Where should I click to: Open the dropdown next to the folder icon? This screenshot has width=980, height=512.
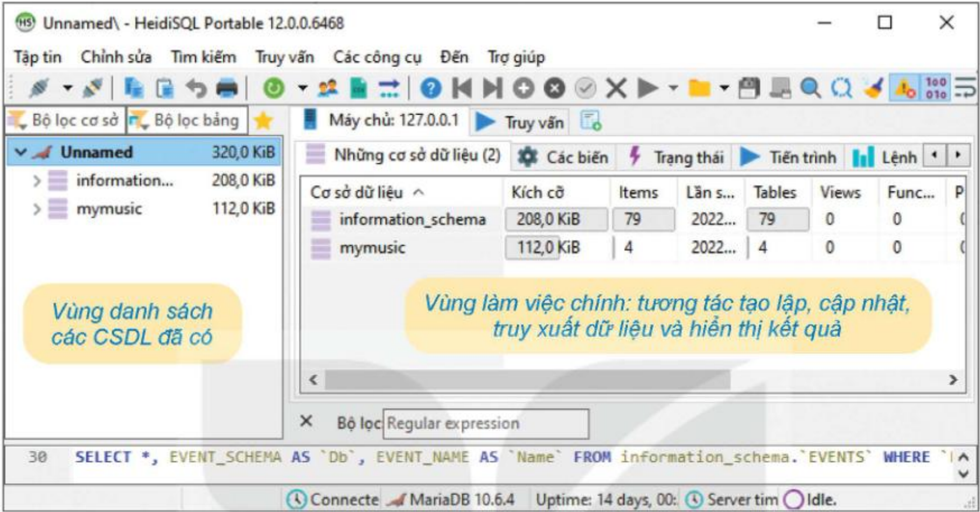coord(724,88)
